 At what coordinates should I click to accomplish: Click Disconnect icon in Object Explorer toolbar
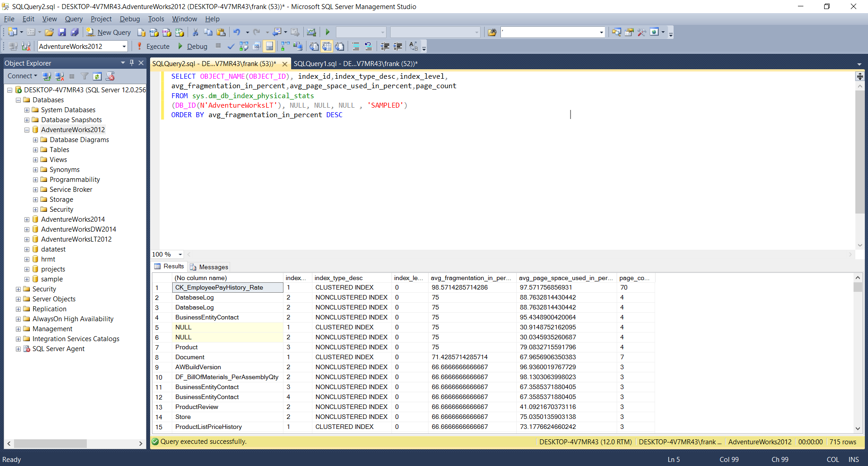pyautogui.click(x=59, y=76)
